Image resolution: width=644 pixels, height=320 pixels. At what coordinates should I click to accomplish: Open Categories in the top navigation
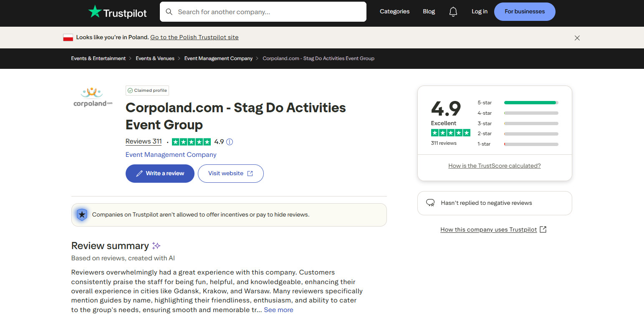[394, 11]
